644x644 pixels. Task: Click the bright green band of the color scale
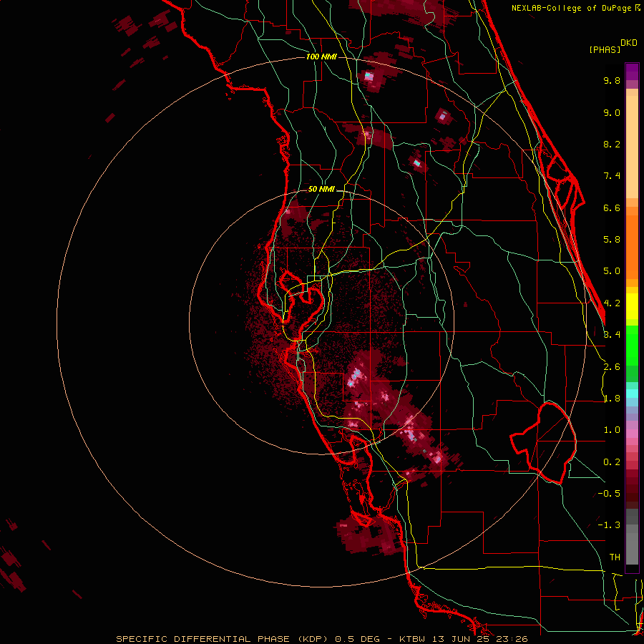pos(632,345)
